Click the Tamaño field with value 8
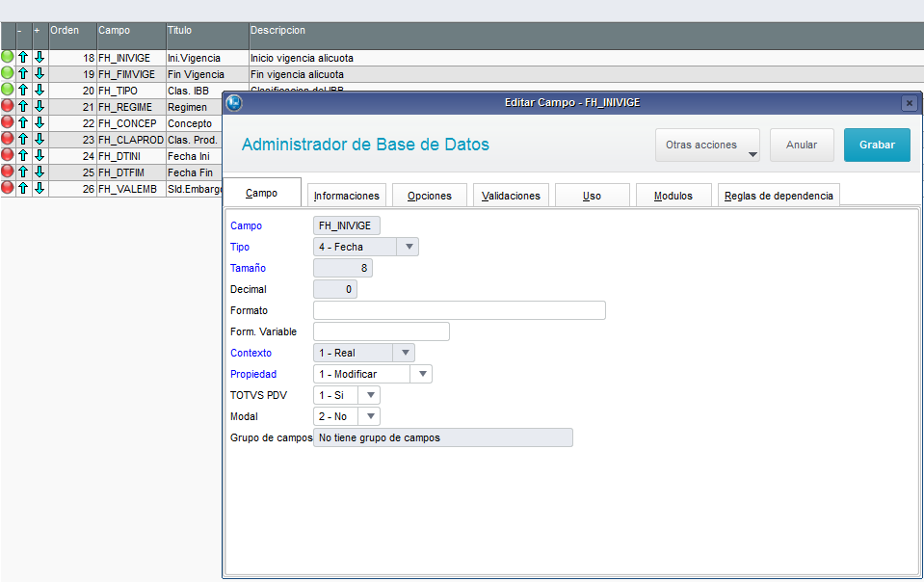Viewport: 924px width, 582px height. 343,268
